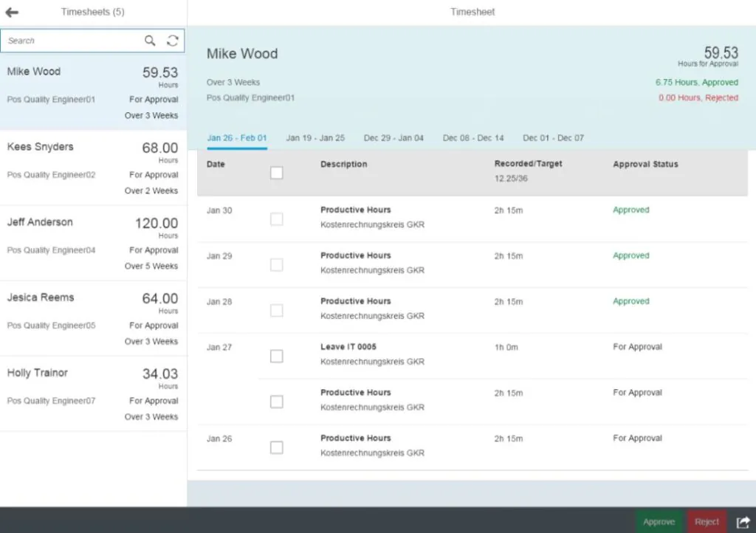Click the 6.75 Hours, Approved text
This screenshot has width=756, height=533.
[x=696, y=83]
